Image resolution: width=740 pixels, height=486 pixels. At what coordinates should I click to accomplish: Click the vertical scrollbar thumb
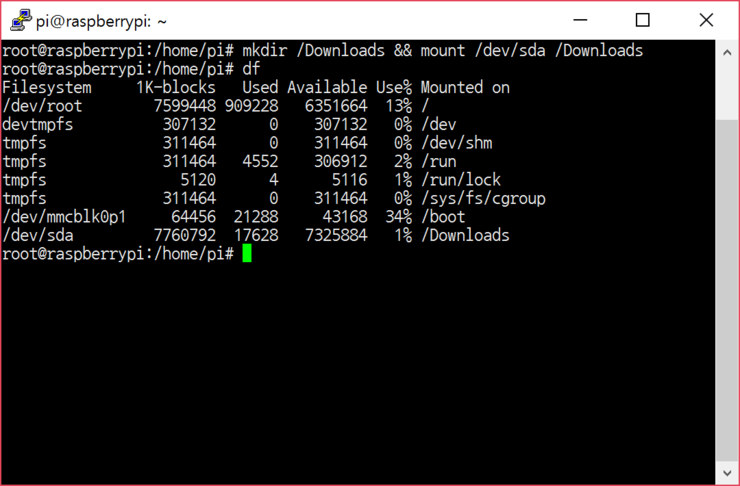point(727,290)
